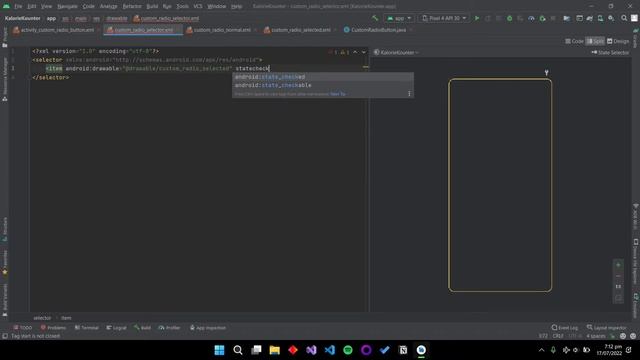Open the Layout Inspector tool window
The height and width of the screenshot is (360, 640).
pos(607,327)
